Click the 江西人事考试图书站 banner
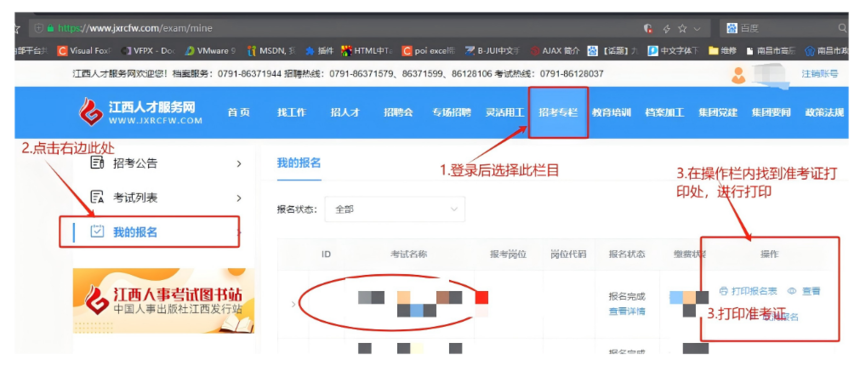This screenshot has width=860, height=383. pyautogui.click(x=163, y=301)
